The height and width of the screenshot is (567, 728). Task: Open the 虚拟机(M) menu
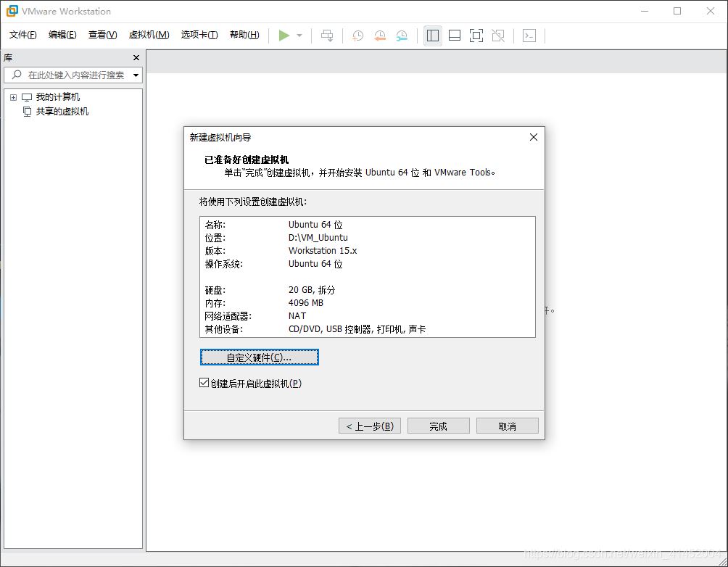tap(149, 35)
